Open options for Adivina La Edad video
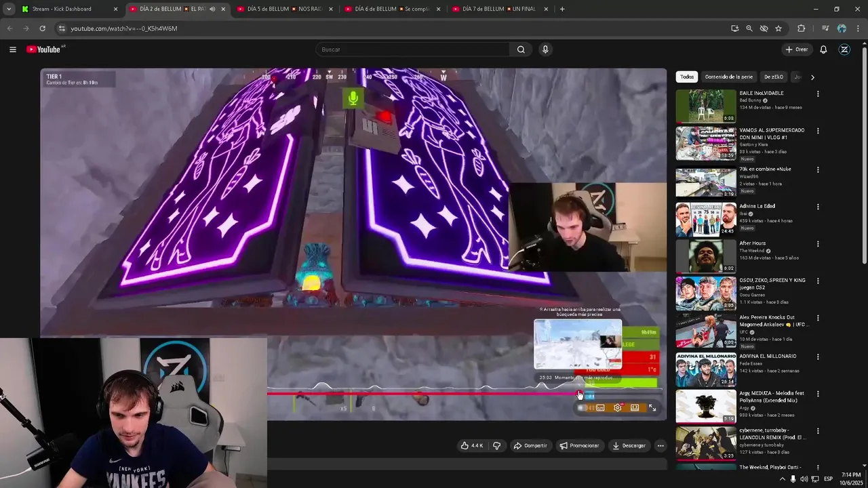 click(818, 207)
